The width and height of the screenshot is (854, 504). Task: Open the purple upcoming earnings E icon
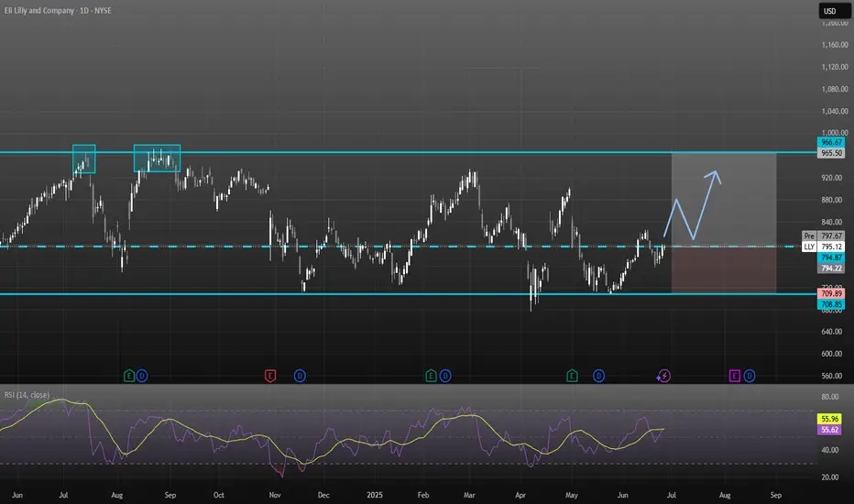point(735,376)
